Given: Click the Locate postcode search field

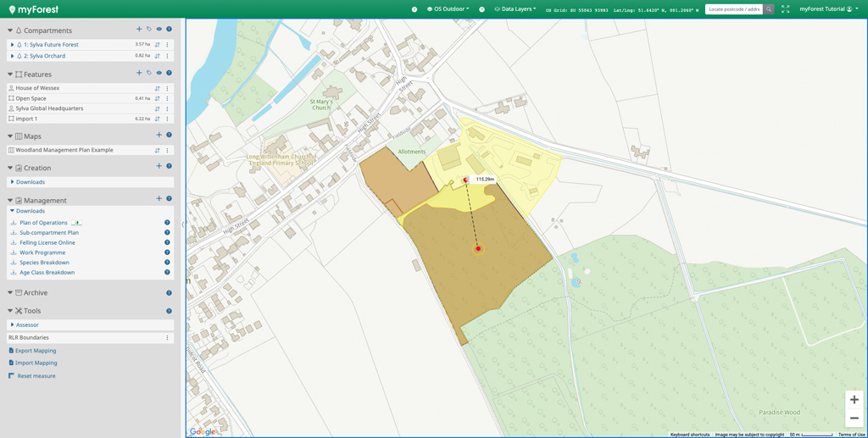Looking at the screenshot, I should coord(734,9).
